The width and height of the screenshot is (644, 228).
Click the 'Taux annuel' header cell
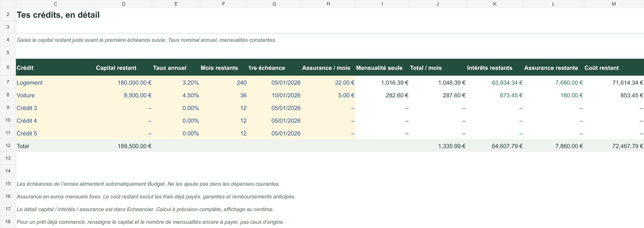pyautogui.click(x=176, y=68)
